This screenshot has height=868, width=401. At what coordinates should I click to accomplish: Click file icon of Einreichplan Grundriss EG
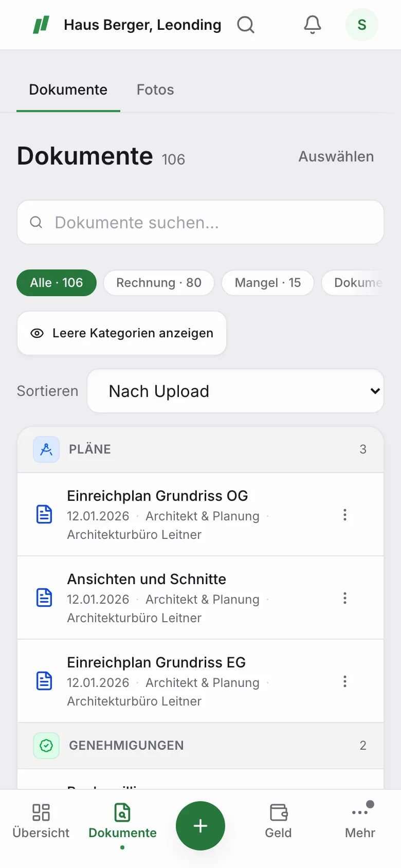(44, 681)
